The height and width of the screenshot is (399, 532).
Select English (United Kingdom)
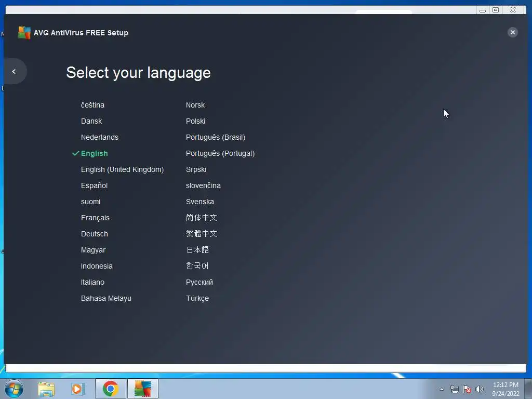coord(122,170)
